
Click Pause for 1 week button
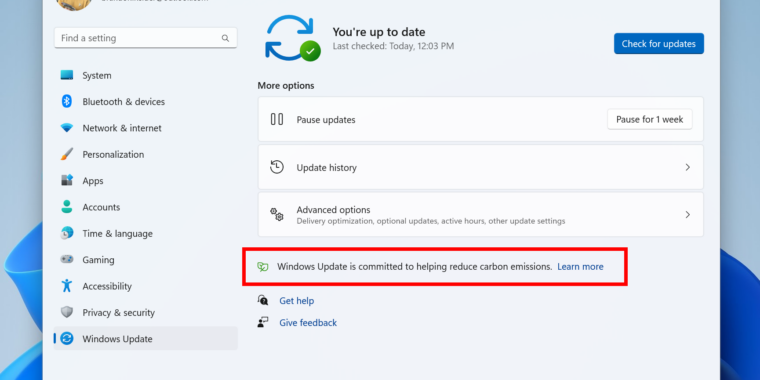click(x=649, y=119)
